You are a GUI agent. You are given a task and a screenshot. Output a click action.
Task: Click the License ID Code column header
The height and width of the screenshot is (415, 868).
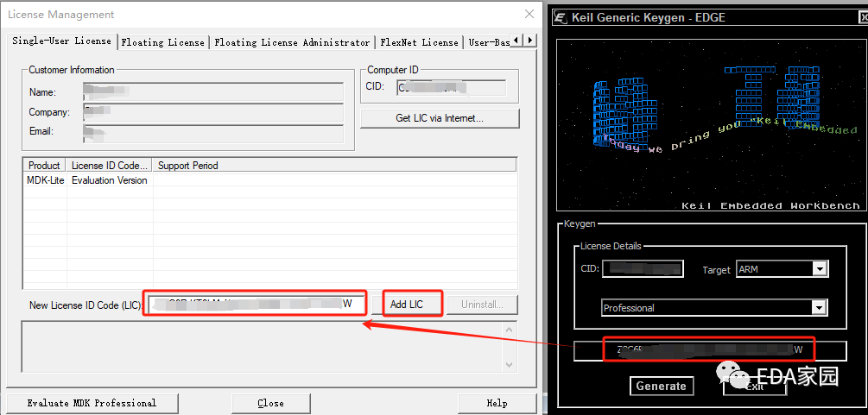(110, 166)
